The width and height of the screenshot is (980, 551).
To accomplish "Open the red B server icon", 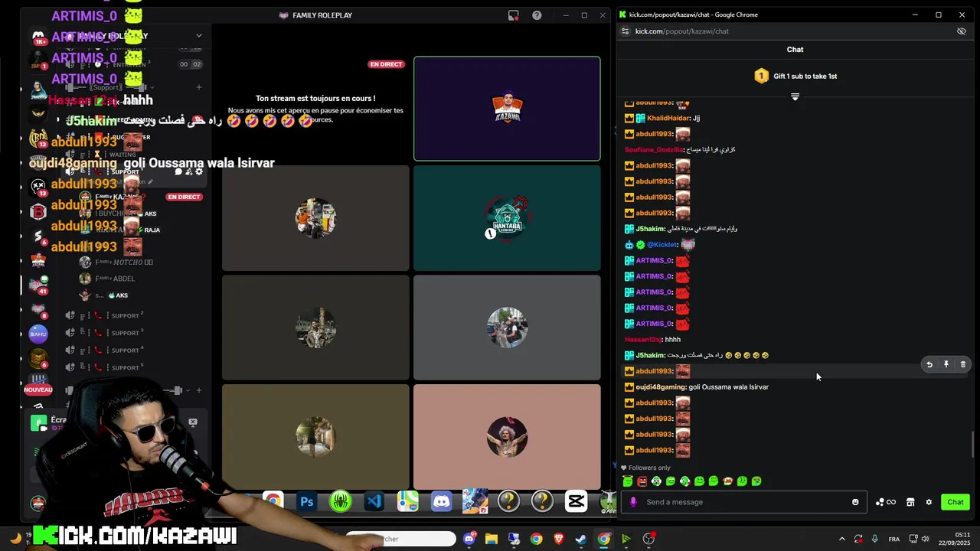I will [38, 212].
